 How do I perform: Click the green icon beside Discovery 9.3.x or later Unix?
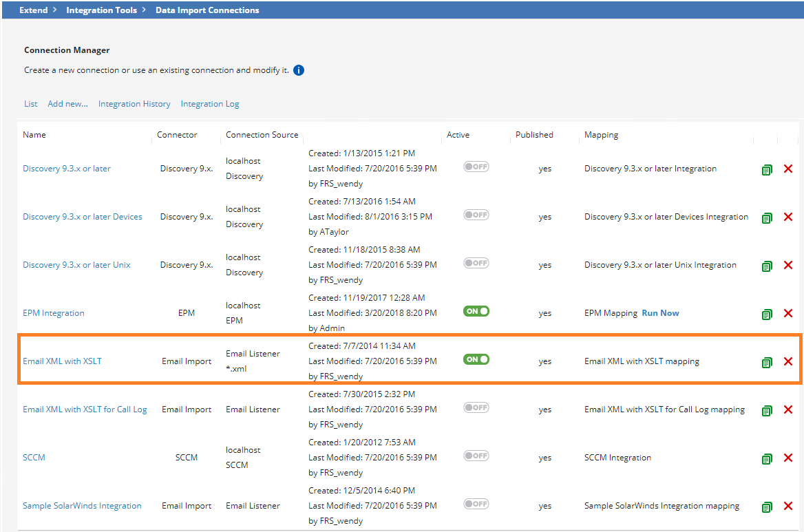[x=767, y=266]
